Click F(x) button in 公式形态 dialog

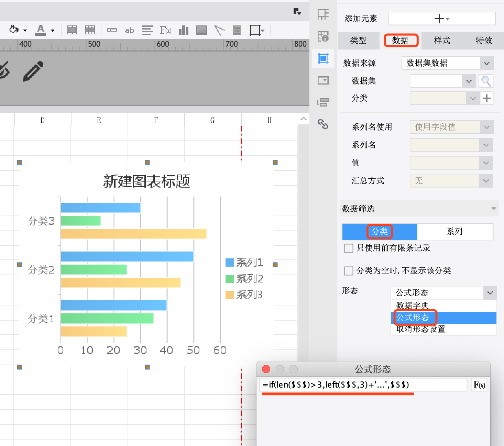point(479,385)
